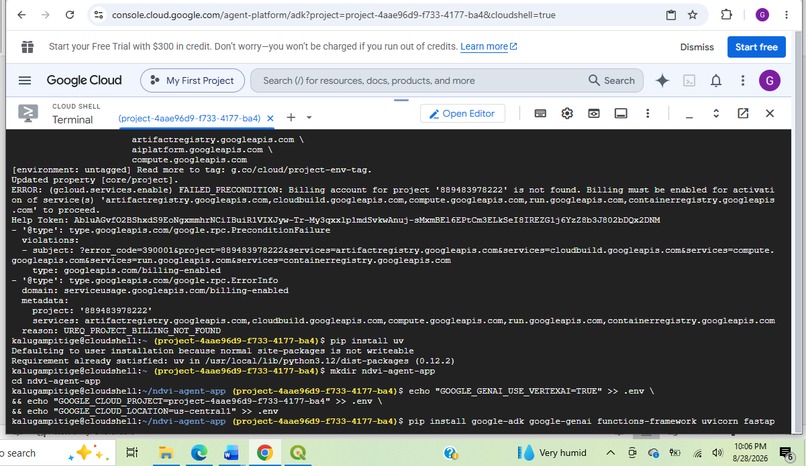Image resolution: width=806 pixels, height=466 pixels.
Task: Open Chrome profile avatar in toolbar
Action: point(762,15)
